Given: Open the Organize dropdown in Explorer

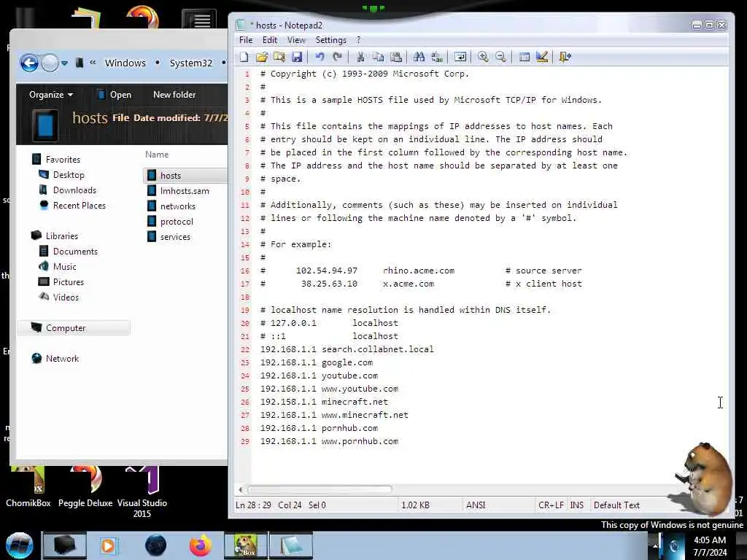Looking at the screenshot, I should point(51,95).
